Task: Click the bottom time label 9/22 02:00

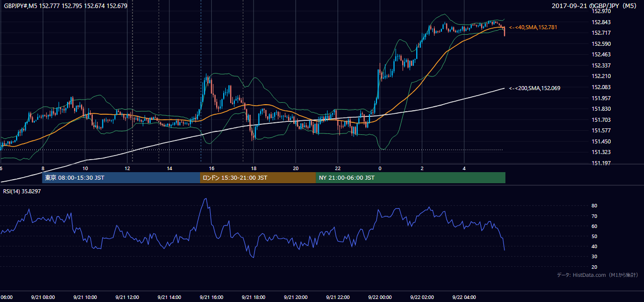Action: click(x=422, y=297)
